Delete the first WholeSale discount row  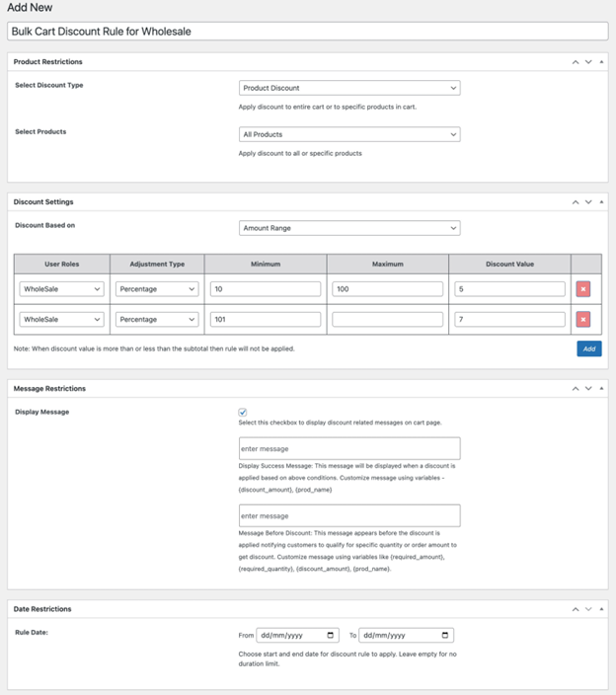click(583, 289)
